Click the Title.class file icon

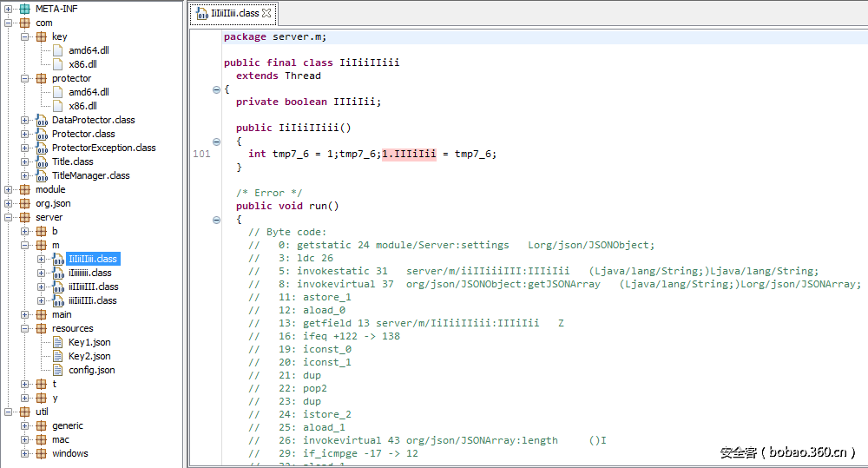click(x=42, y=161)
